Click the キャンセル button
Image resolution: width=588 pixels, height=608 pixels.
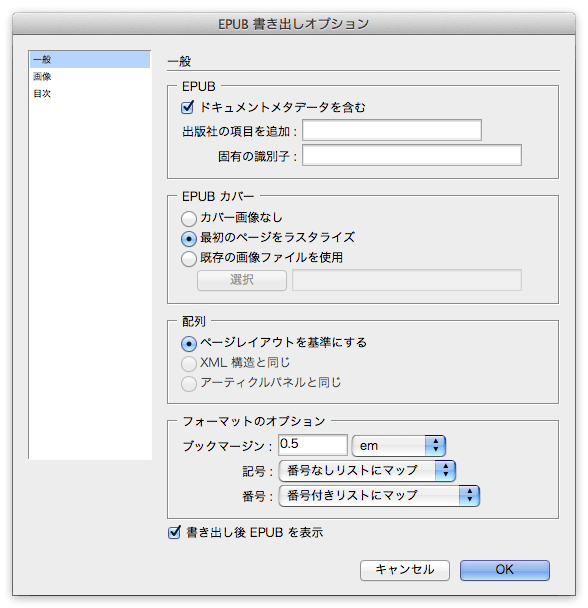[405, 570]
